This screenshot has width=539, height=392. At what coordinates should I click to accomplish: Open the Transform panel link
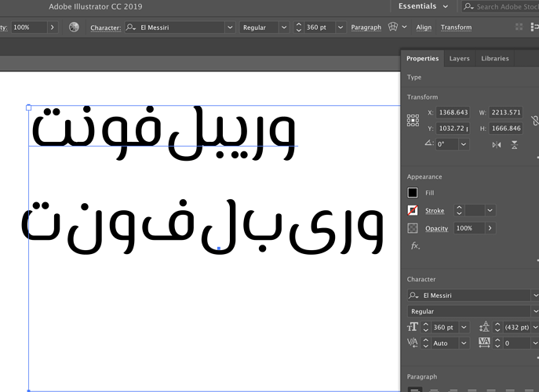click(x=456, y=27)
